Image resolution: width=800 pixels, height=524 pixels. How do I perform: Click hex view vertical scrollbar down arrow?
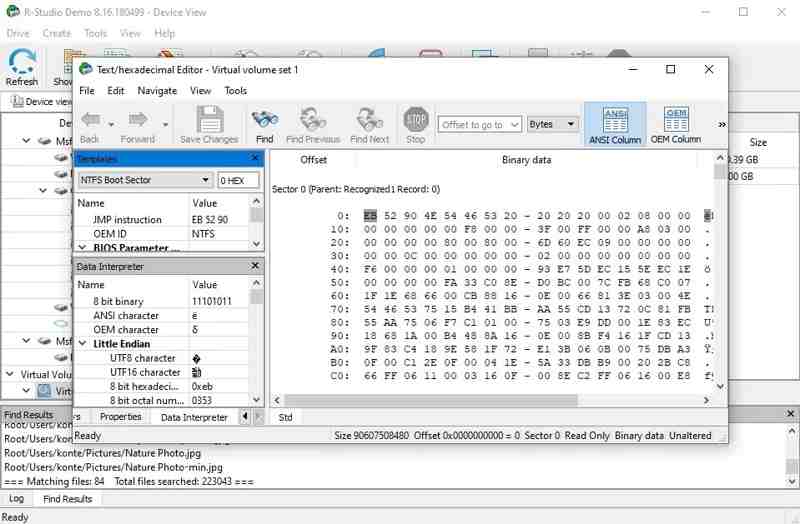(720, 386)
